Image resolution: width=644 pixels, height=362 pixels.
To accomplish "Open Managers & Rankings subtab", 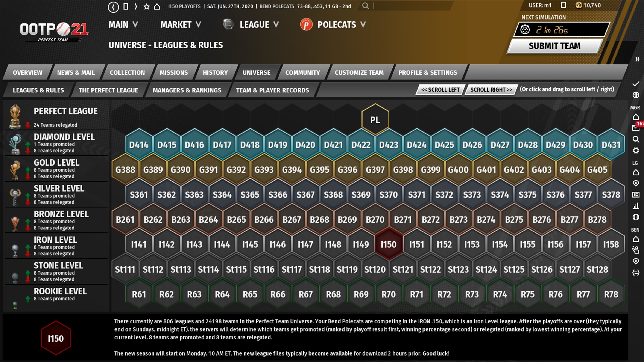I will point(187,90).
